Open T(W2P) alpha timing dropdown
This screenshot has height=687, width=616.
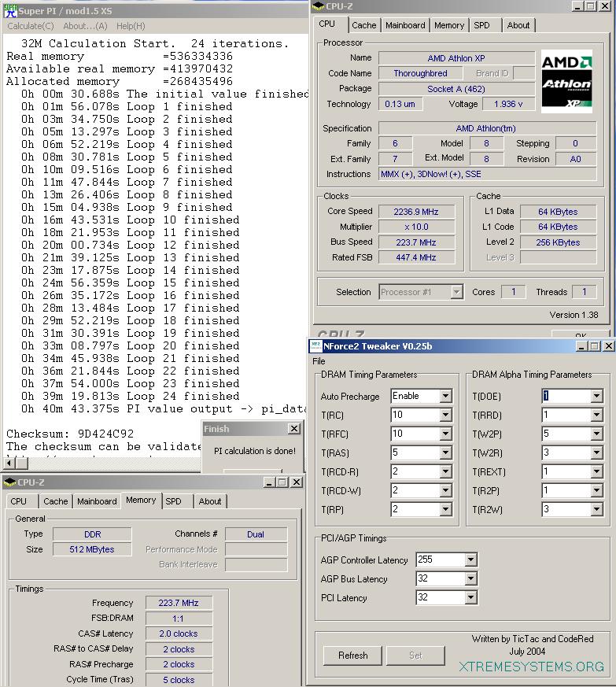(596, 434)
